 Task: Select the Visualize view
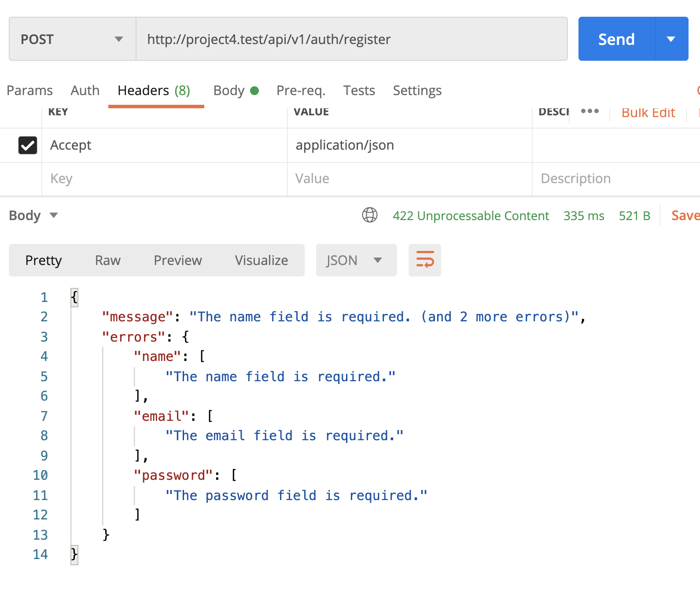tap(262, 260)
